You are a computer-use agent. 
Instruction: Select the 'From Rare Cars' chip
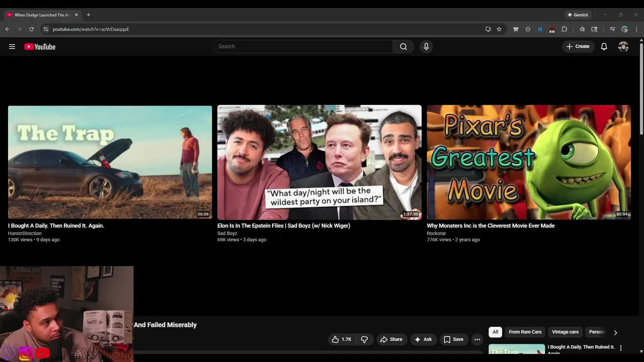click(525, 332)
